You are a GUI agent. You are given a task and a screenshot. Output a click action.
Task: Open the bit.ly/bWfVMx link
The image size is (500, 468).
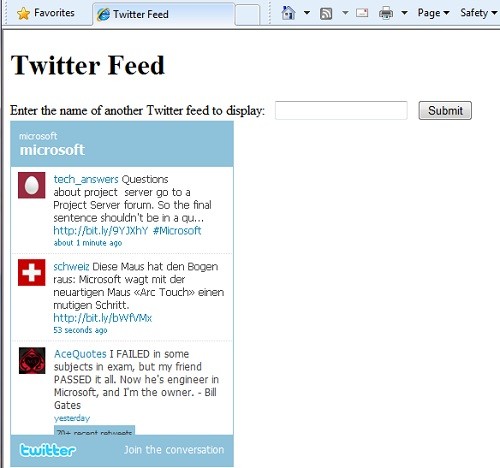pos(103,318)
